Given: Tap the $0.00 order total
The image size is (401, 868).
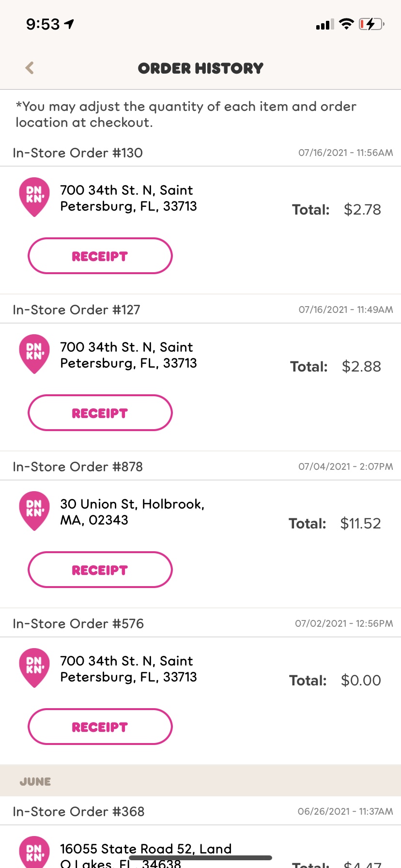Looking at the screenshot, I should click(x=361, y=681).
